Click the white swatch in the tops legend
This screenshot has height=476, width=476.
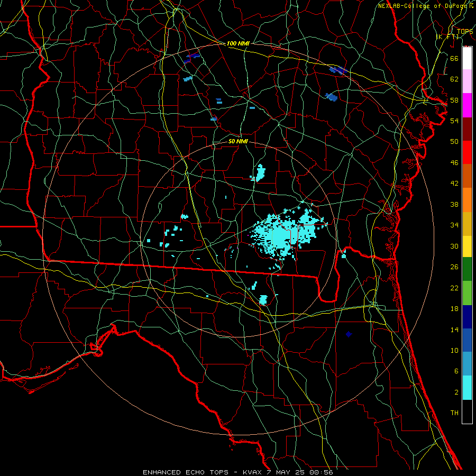click(467, 58)
